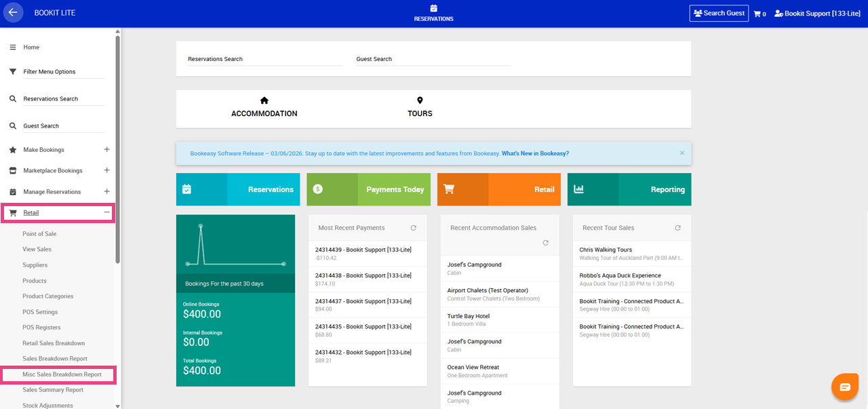Open Bookit Support [133-Lite] user menu
The image size is (868, 409).
tap(817, 14)
